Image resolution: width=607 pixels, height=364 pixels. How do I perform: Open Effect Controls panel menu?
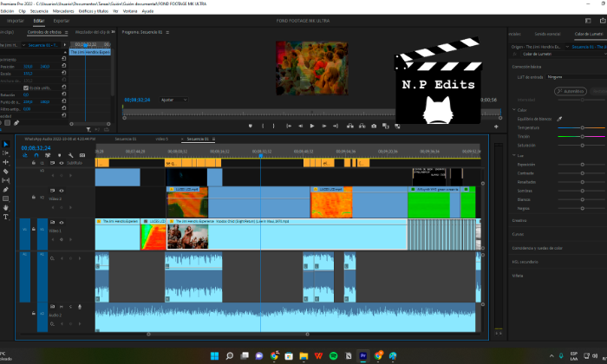pos(66,32)
